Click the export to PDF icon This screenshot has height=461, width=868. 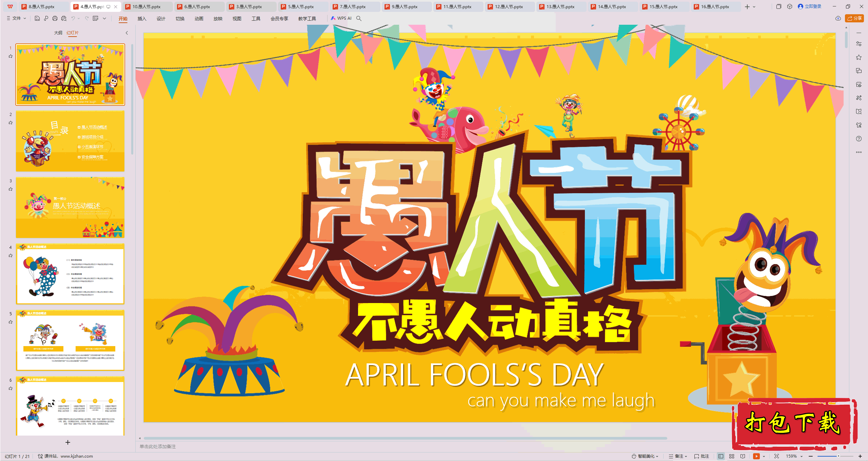46,18
